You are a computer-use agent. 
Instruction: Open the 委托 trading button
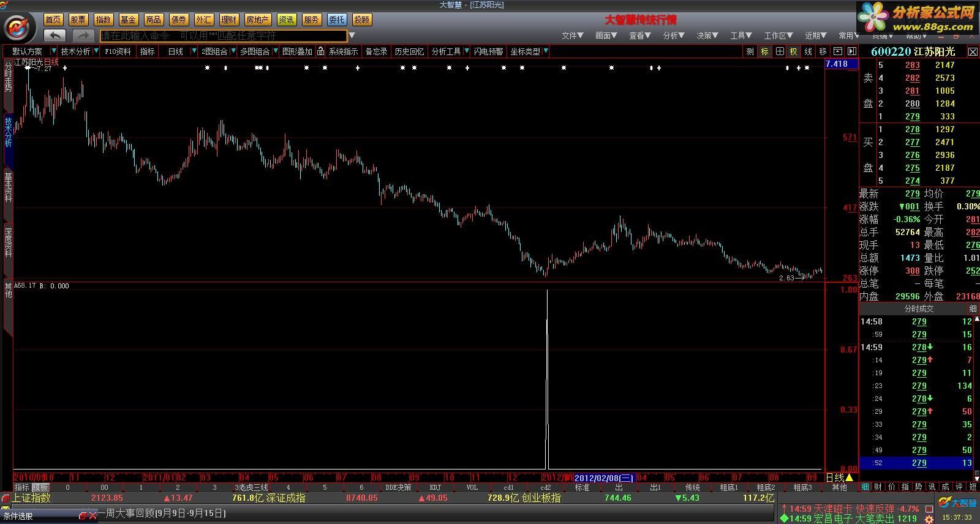coord(336,20)
